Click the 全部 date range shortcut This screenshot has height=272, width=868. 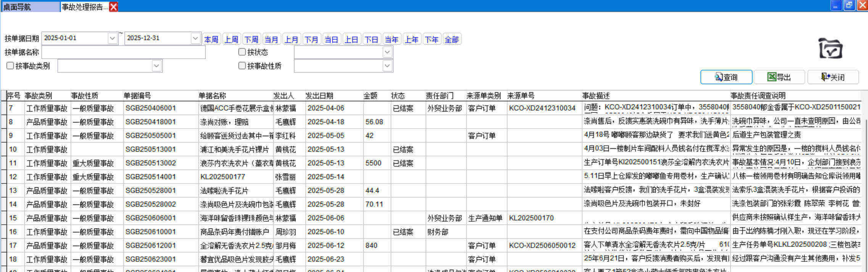point(451,39)
